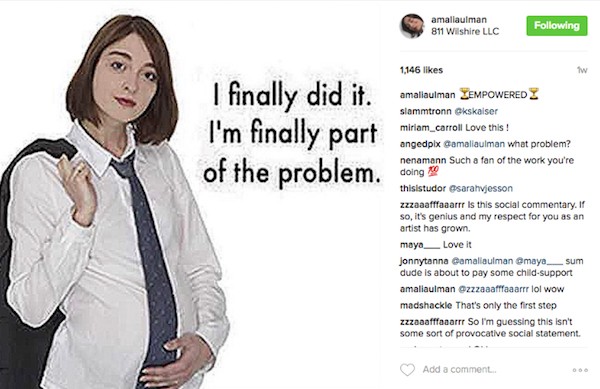This screenshot has width=600, height=389.
Task: Open the @sarahvjesson mention
Action: [x=480, y=188]
